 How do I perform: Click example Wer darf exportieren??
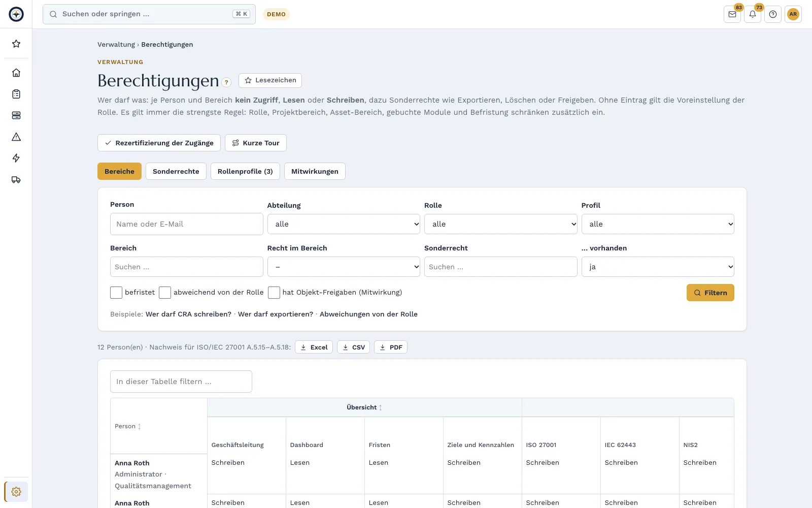tap(276, 314)
